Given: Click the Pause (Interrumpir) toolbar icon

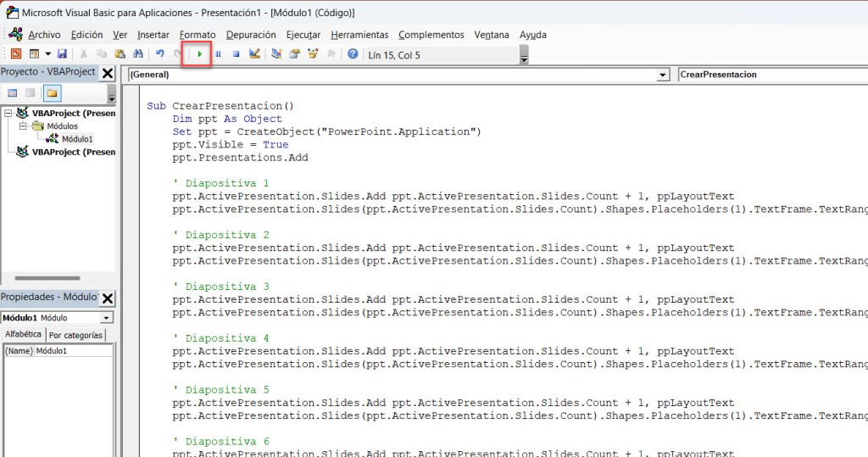Looking at the screenshot, I should pyautogui.click(x=218, y=54).
